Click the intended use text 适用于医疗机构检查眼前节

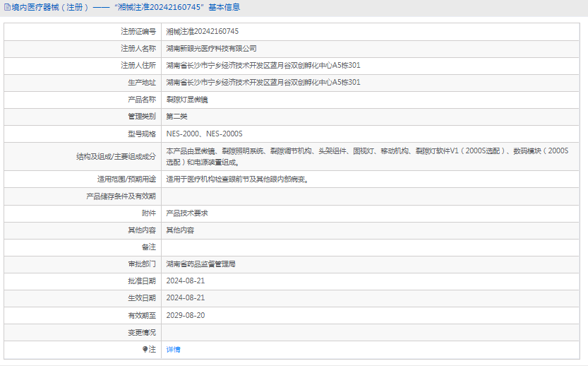238,179
